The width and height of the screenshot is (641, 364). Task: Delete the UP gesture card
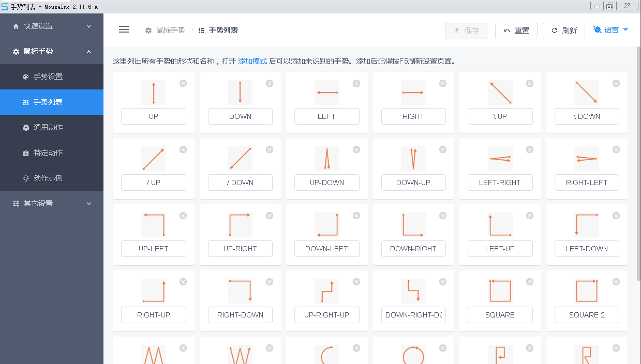183,83
